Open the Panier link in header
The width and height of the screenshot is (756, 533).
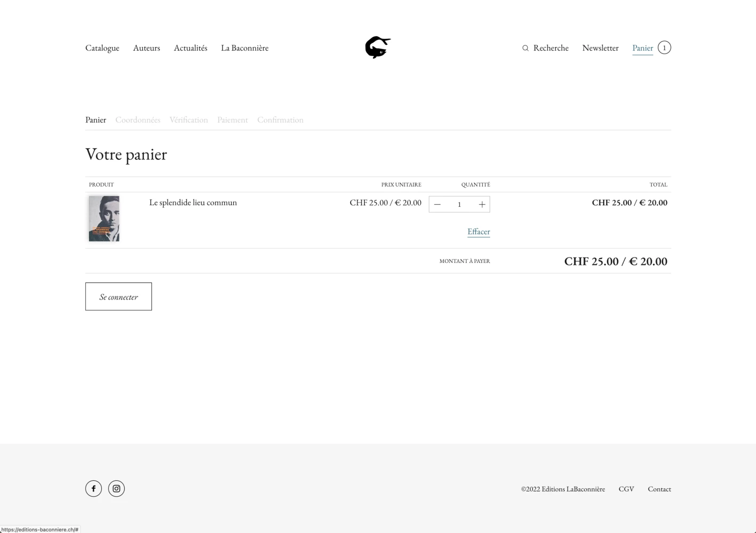point(643,48)
